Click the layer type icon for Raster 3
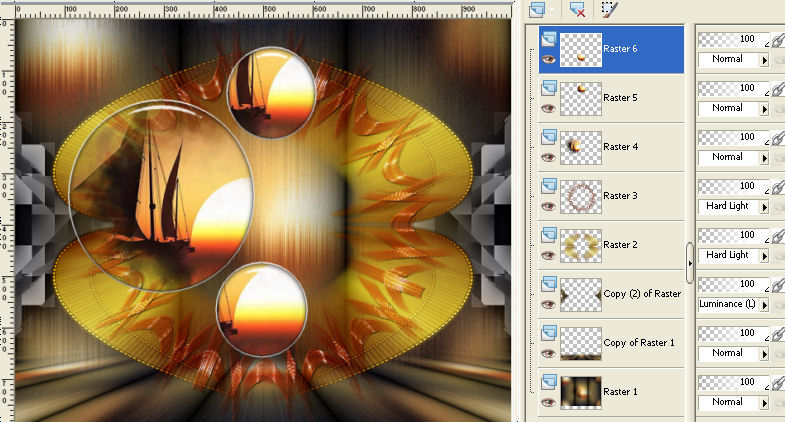Image resolution: width=785 pixels, height=422 pixels. [x=549, y=186]
